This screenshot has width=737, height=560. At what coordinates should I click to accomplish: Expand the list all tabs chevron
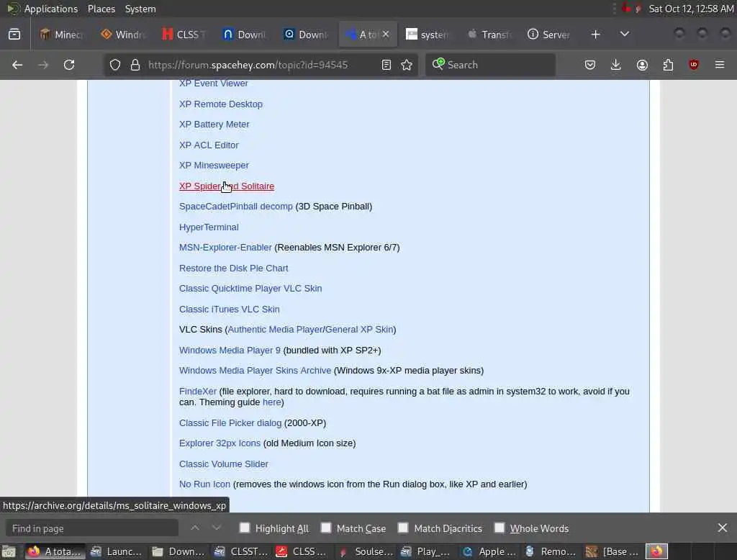pos(624,35)
